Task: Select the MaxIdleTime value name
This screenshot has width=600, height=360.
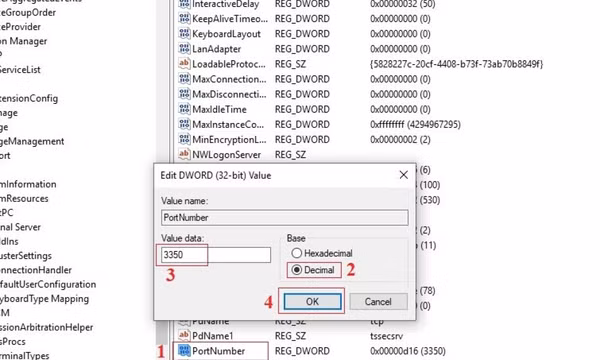Action: 219,109
